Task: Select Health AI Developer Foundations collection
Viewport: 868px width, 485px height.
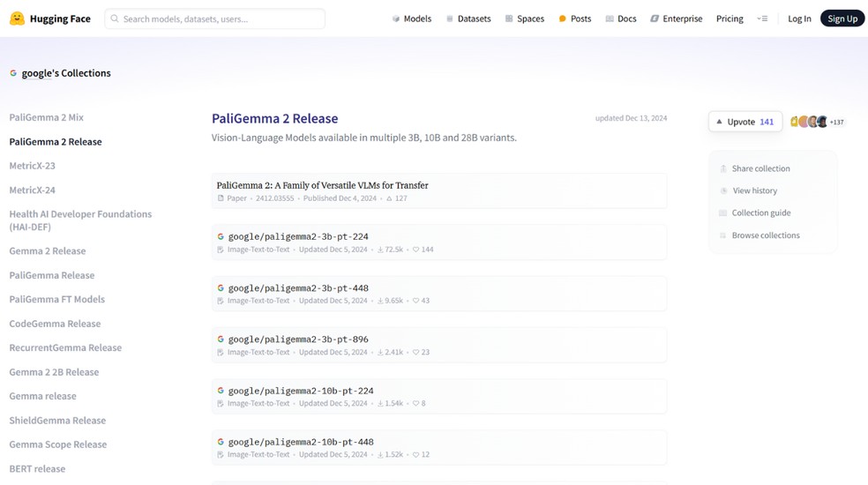Action: (x=80, y=220)
